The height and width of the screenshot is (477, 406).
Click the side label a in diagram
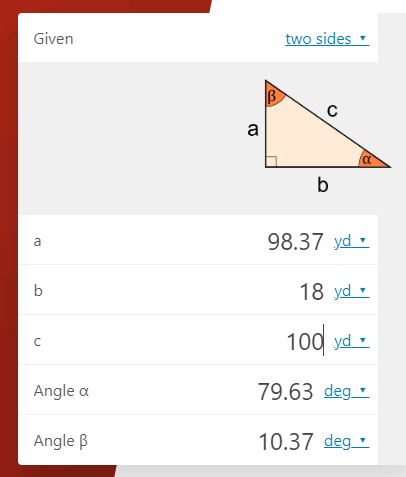253,129
